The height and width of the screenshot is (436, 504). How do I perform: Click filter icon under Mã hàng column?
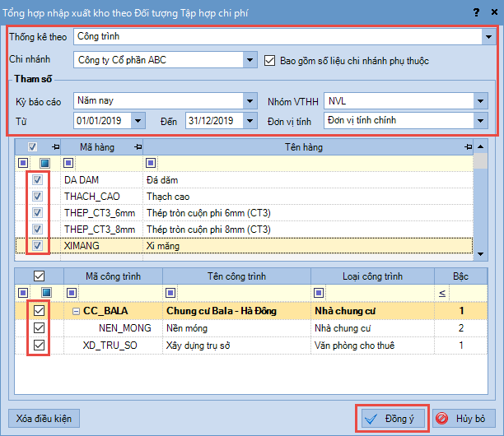[x=68, y=163]
